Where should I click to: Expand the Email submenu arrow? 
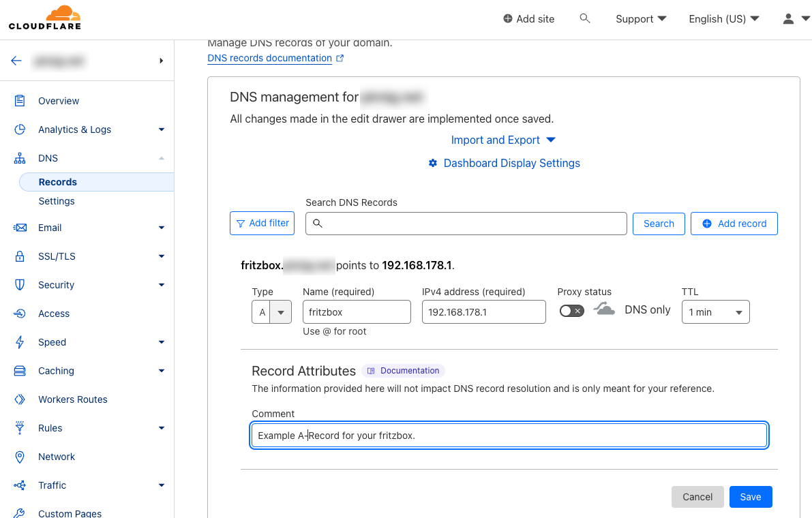161,228
